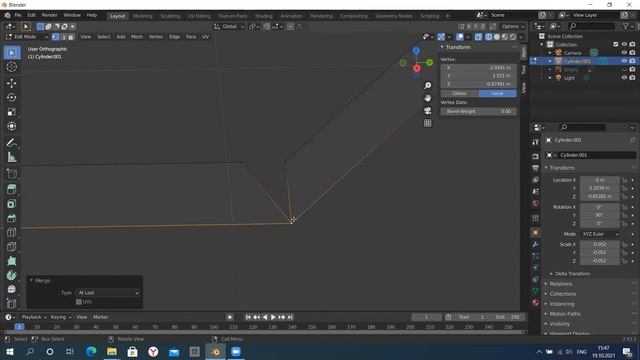
Task: Hide Cylinder.001 with eye icon
Action: 624,61
